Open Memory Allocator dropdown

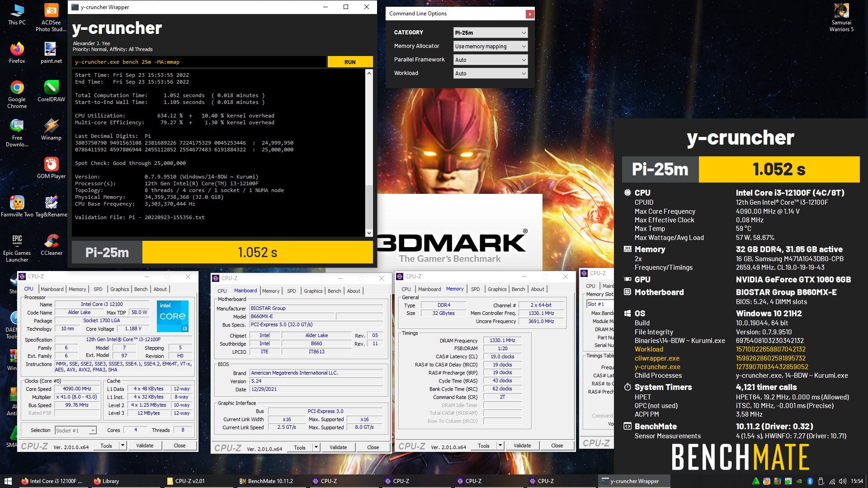tap(490, 46)
